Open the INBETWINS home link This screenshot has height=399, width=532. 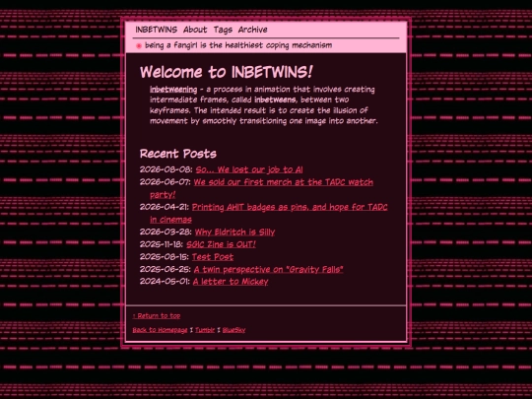pos(157,30)
